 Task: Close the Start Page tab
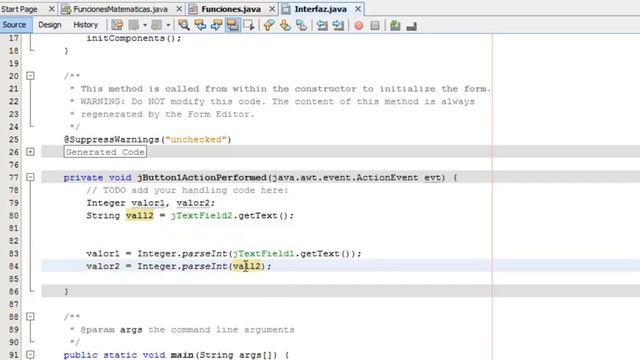coord(51,9)
